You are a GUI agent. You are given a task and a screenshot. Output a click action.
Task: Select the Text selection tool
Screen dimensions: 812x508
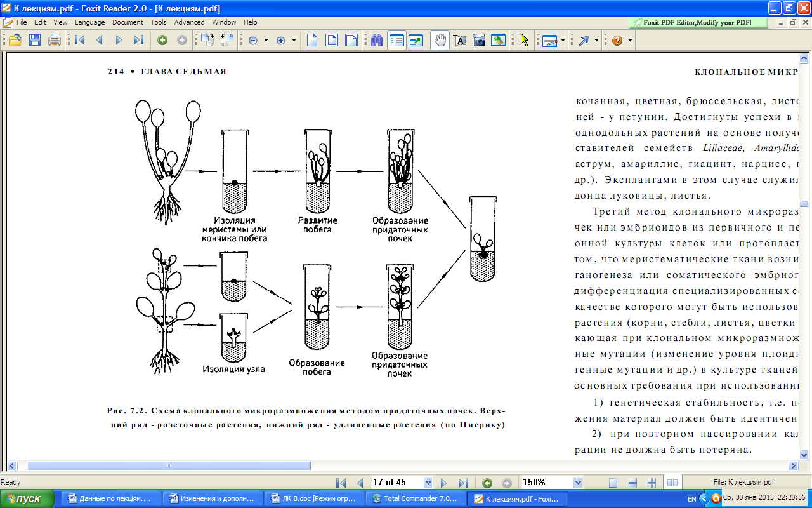(460, 40)
